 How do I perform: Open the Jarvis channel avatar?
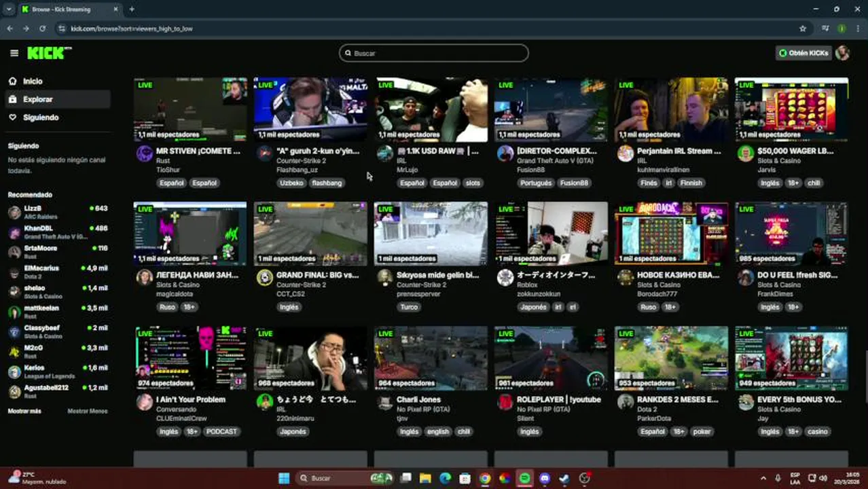(746, 153)
